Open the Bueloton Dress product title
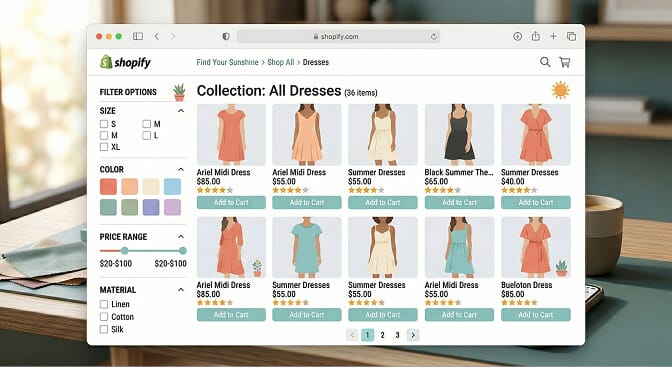The width and height of the screenshot is (672, 367). pos(527,285)
